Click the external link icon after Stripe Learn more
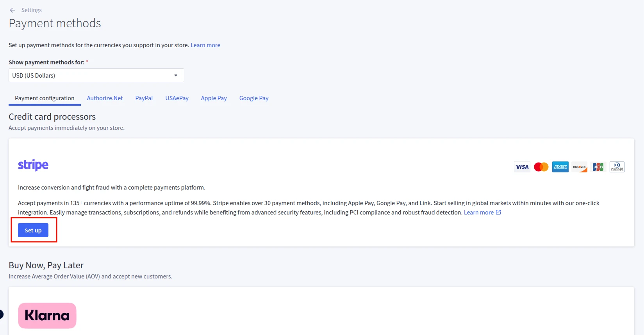 pos(498,212)
